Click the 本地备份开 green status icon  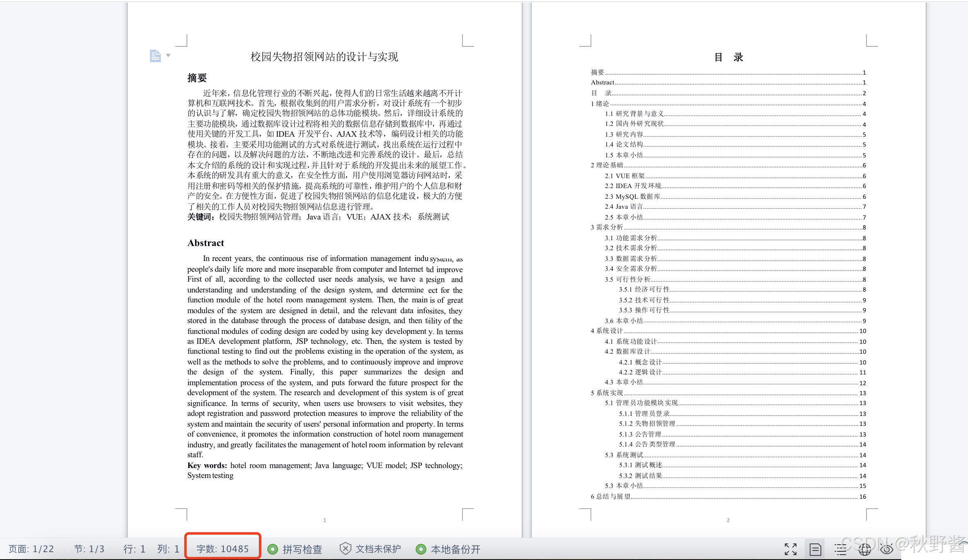421,549
